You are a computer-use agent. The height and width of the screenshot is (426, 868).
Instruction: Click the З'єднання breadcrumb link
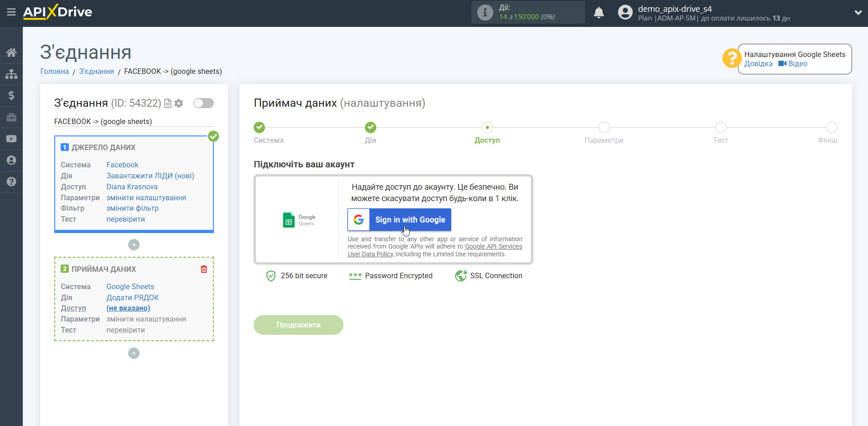coord(97,72)
